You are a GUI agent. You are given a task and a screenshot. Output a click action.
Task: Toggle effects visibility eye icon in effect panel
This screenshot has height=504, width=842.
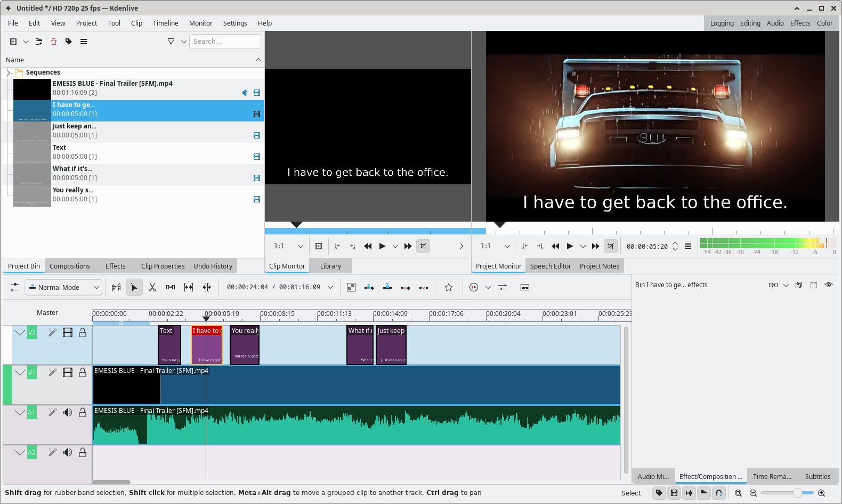click(829, 285)
